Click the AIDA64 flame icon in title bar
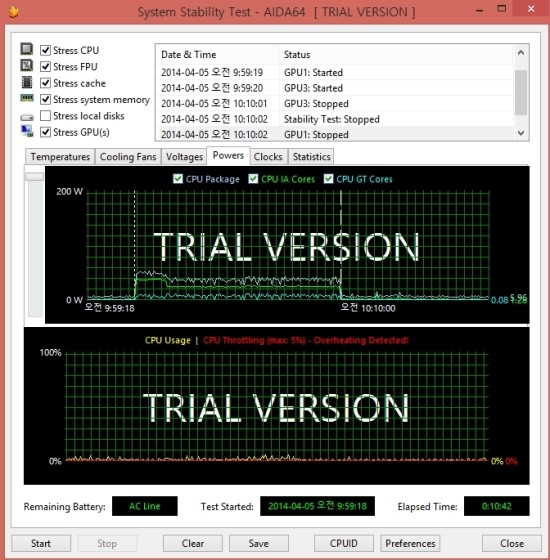Screen dimensions: 550x560 pos(14,12)
